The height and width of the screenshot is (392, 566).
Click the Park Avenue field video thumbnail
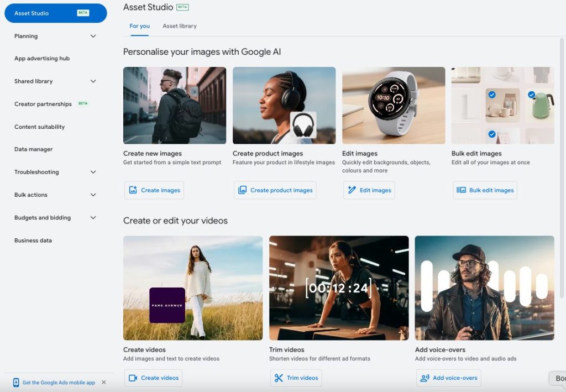193,288
